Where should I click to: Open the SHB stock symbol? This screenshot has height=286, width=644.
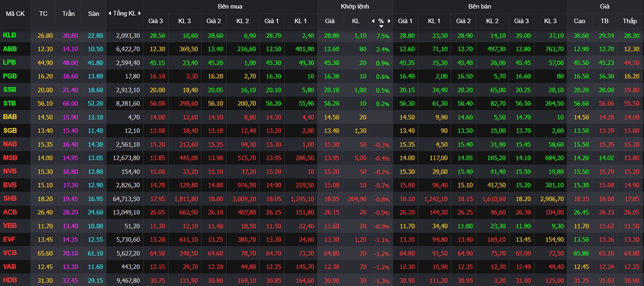point(10,199)
